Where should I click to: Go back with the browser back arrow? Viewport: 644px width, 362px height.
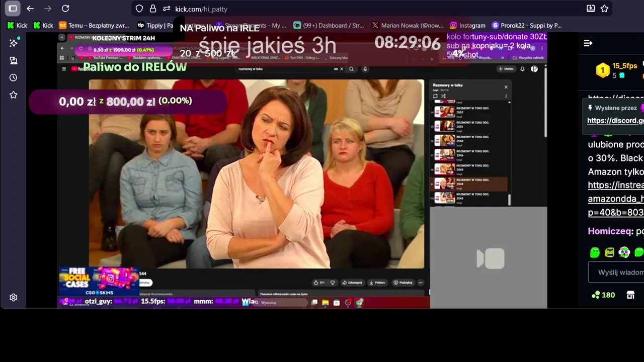[x=30, y=9]
